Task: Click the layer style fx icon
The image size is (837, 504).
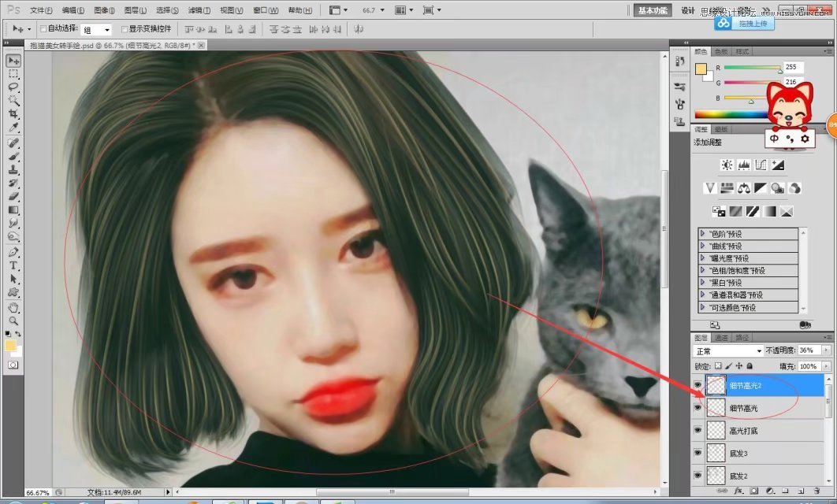Action: pos(738,490)
